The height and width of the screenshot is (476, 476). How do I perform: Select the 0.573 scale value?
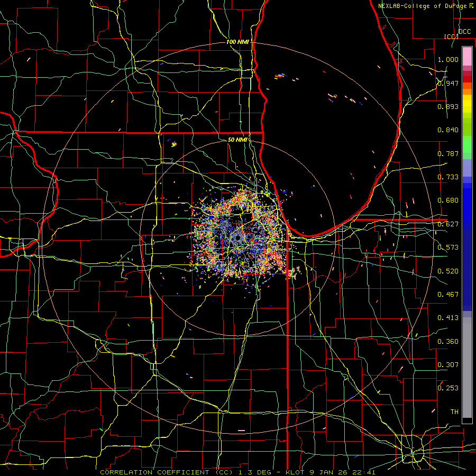[448, 248]
